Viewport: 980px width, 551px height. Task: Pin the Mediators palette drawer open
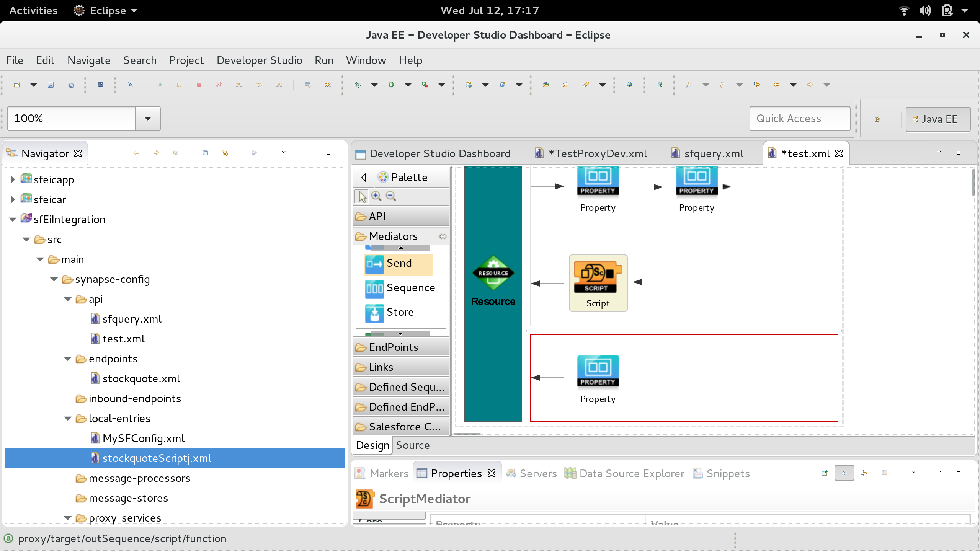[x=442, y=236]
